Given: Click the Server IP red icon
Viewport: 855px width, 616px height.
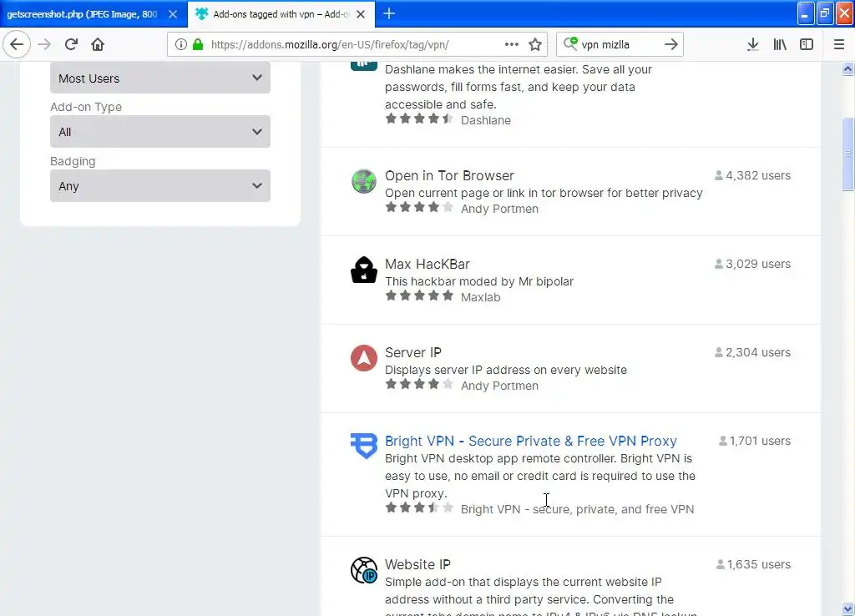Looking at the screenshot, I should pyautogui.click(x=364, y=358).
